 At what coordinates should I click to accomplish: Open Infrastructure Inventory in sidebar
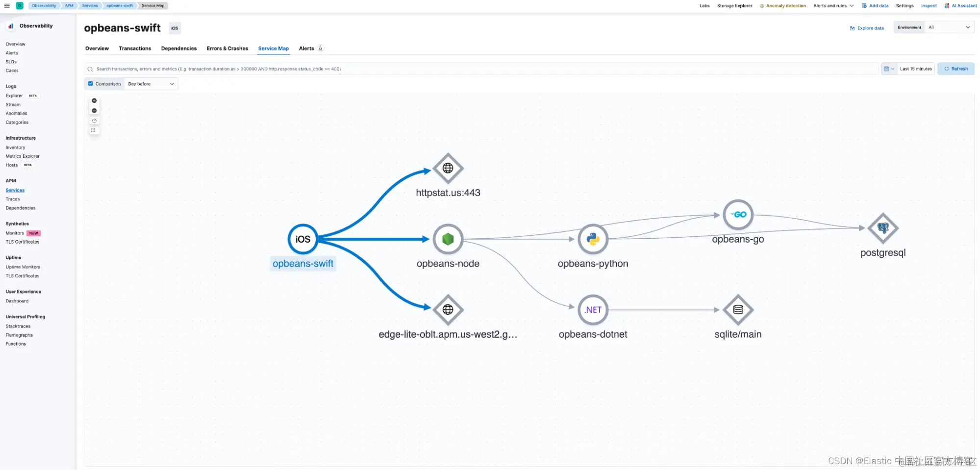[15, 148]
